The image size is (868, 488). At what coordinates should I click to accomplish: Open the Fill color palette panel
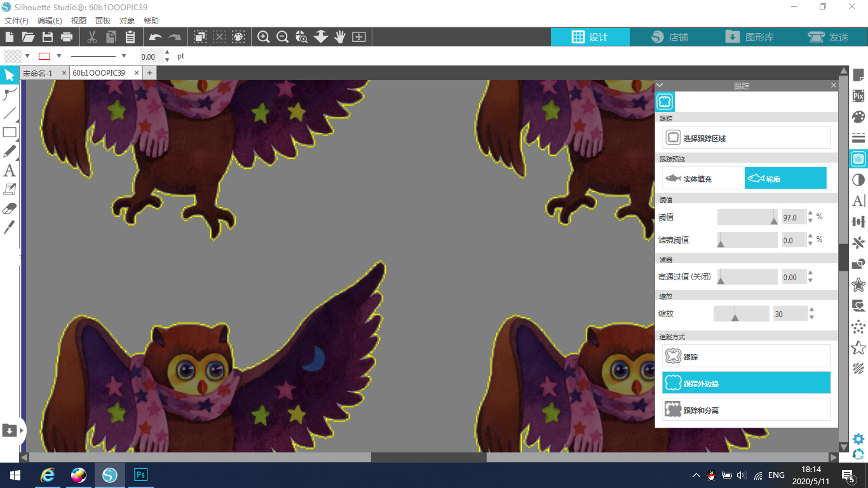(x=858, y=118)
